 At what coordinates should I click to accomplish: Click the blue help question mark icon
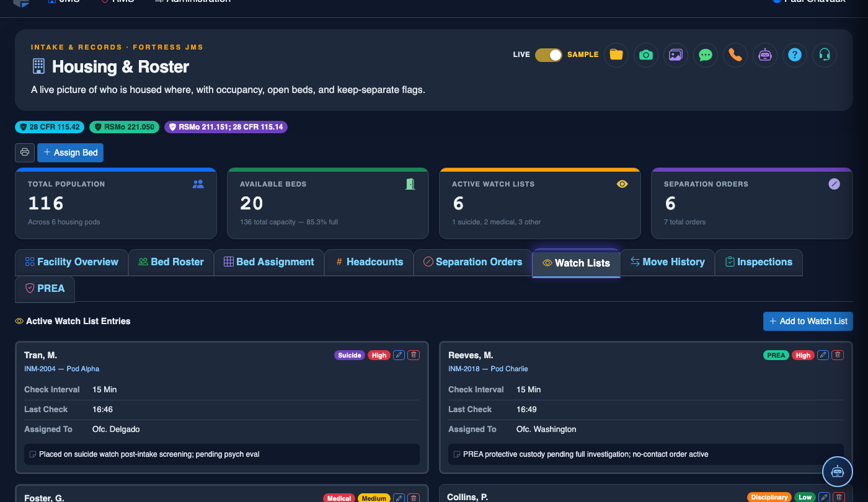pos(795,55)
